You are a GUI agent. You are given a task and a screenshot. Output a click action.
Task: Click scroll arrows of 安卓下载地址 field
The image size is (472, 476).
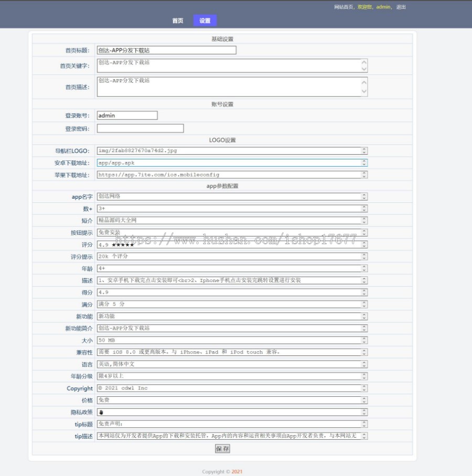point(364,163)
